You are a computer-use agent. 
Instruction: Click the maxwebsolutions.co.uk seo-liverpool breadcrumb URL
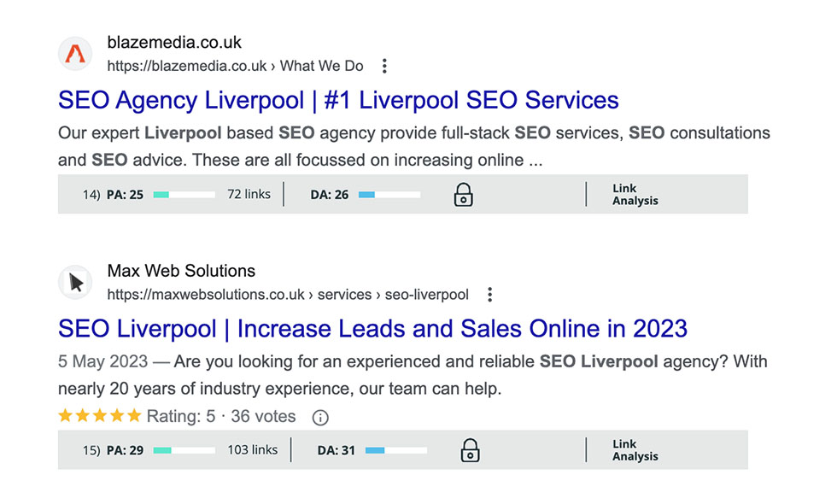[x=288, y=295]
